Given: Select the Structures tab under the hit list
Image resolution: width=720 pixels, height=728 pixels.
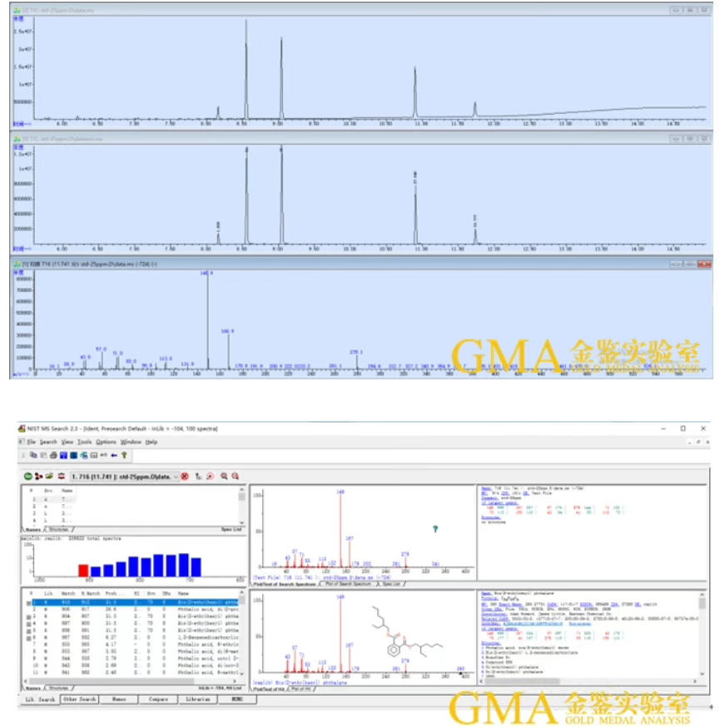Looking at the screenshot, I should (60, 688).
